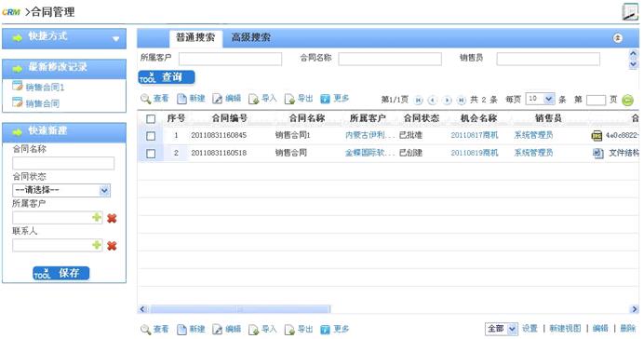This screenshot has height=339, width=644.
Task: Open recent record 销售合同1 link
Action: point(46,88)
